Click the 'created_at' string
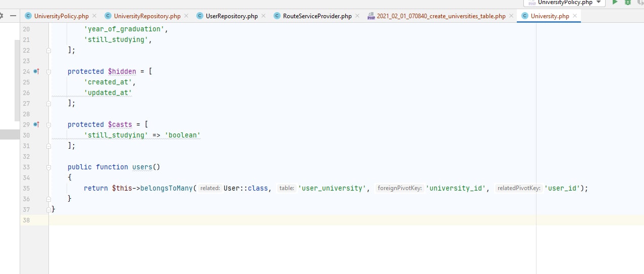Viewport: 644px width, 274px height. [x=108, y=82]
